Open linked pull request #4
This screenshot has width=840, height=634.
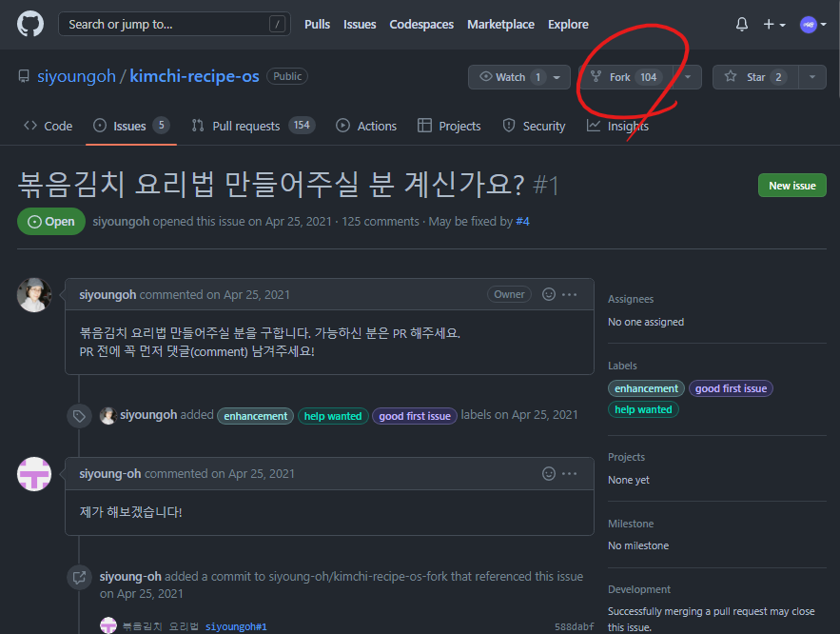click(522, 222)
